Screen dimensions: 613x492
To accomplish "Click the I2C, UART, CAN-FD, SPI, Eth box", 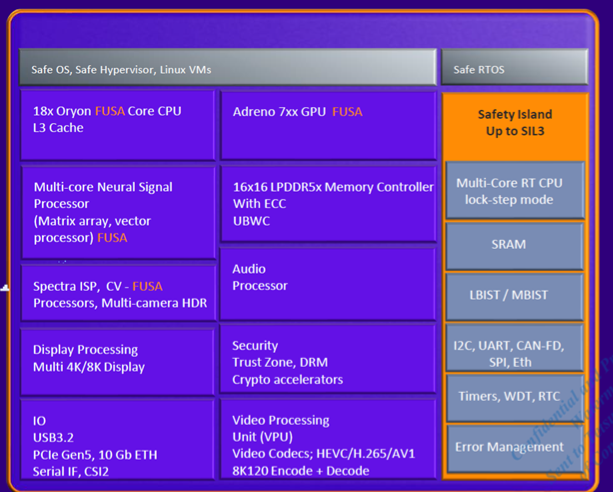I will 514,353.
